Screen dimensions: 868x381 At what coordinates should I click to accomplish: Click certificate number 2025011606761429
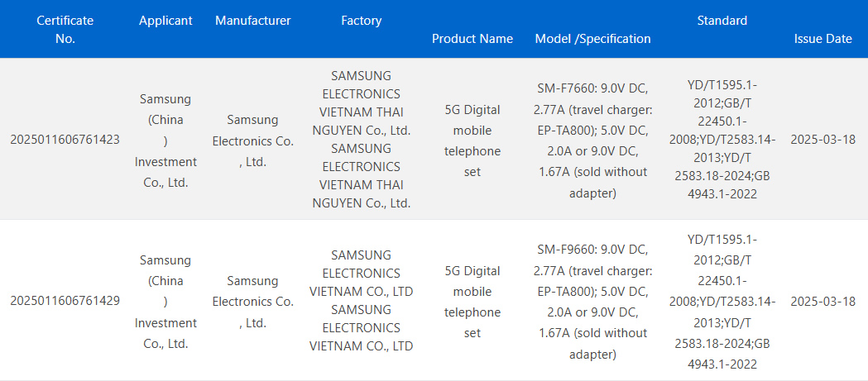coord(65,301)
